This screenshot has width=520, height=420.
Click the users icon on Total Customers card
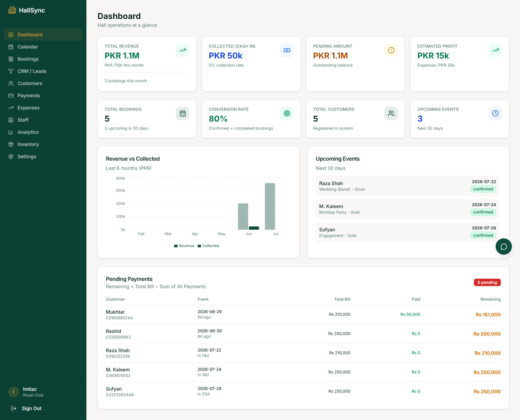[x=391, y=113]
